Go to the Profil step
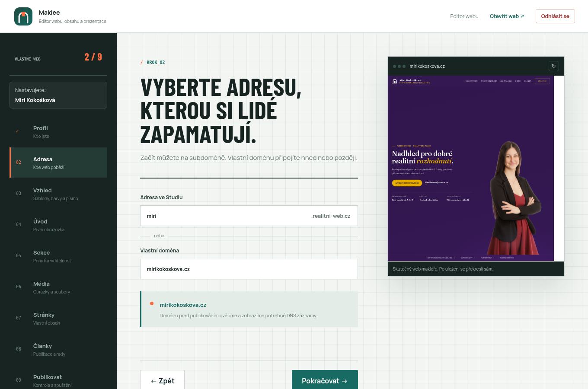 pyautogui.click(x=58, y=132)
